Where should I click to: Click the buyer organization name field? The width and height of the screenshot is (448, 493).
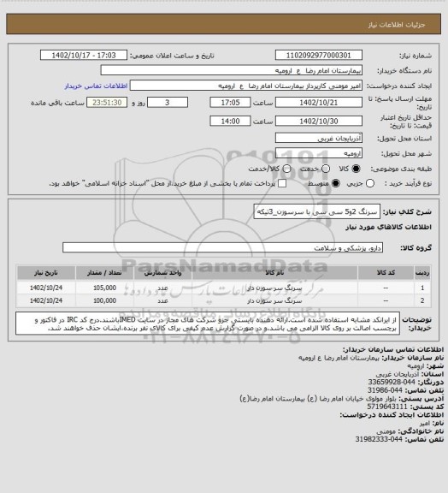[x=231, y=70]
